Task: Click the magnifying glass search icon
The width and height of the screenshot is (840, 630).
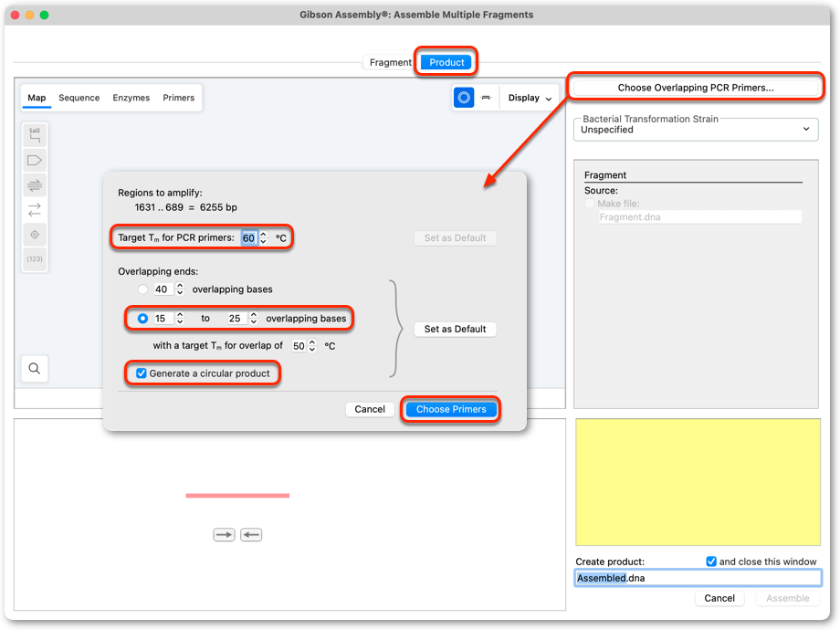Action: [35, 369]
